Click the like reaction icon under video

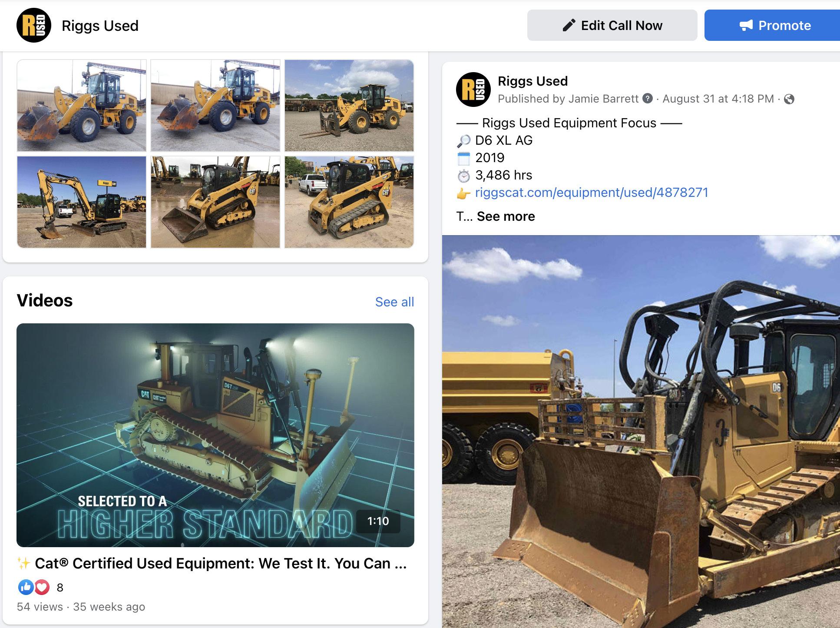[x=25, y=588]
